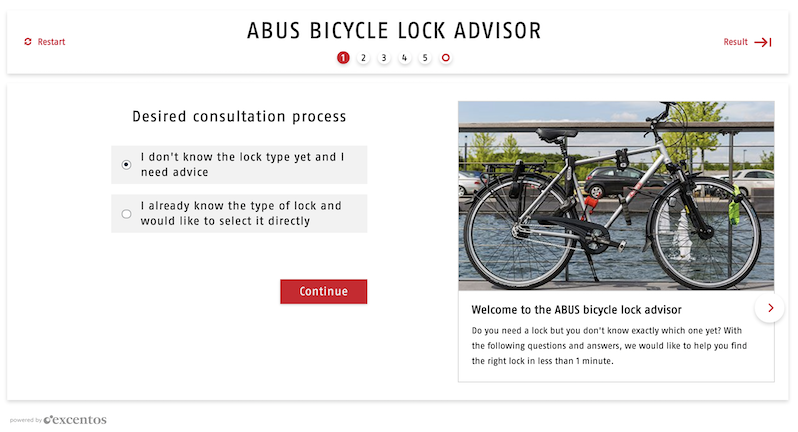Click the Restart circular arrows icon
Viewport: 798px width, 432px height.
click(x=28, y=42)
